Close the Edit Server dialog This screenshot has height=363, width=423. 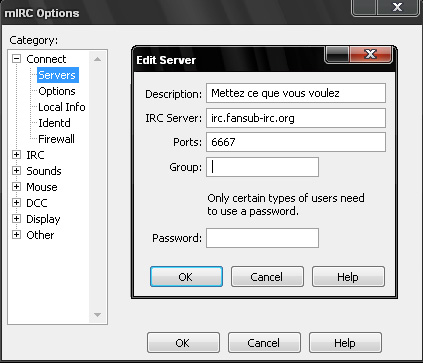click(371, 54)
